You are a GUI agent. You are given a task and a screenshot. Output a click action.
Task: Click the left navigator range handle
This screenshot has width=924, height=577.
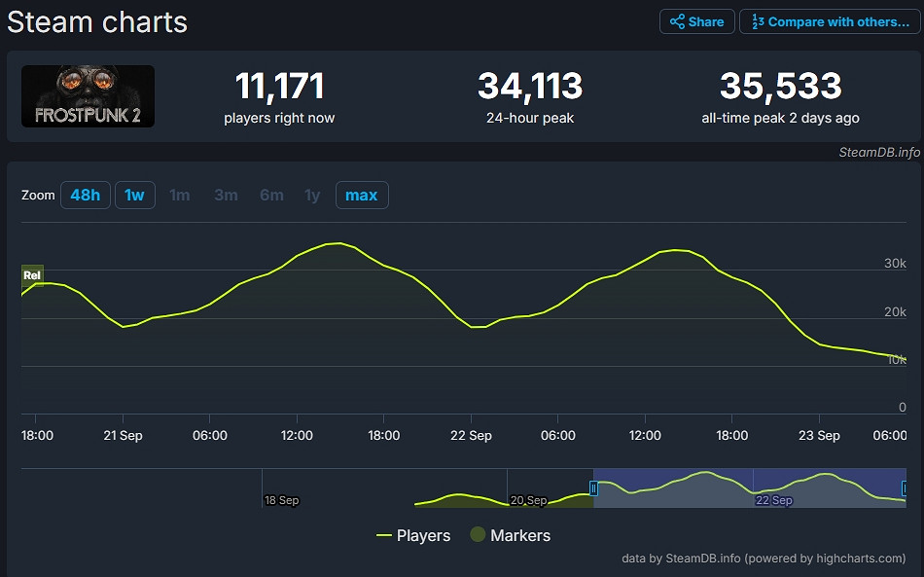593,488
